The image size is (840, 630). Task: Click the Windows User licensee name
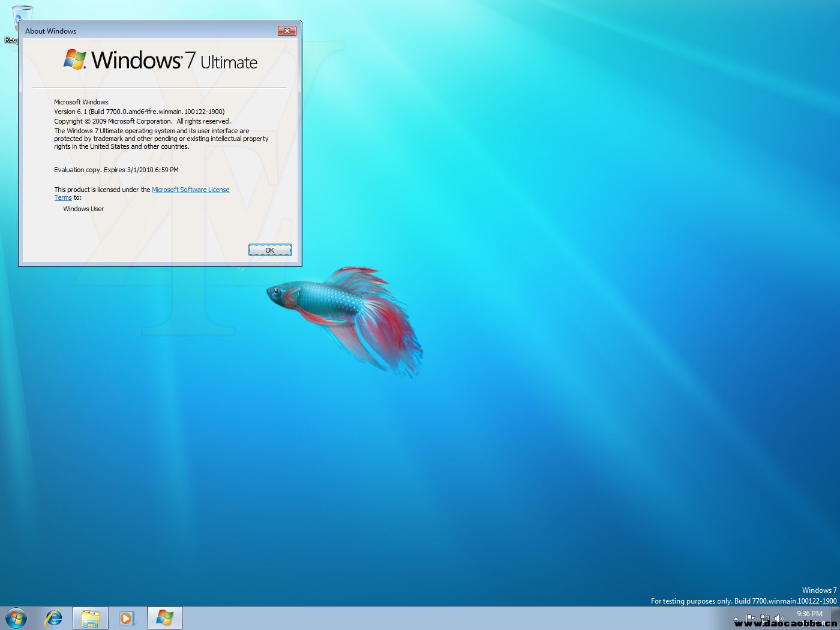pyautogui.click(x=83, y=209)
